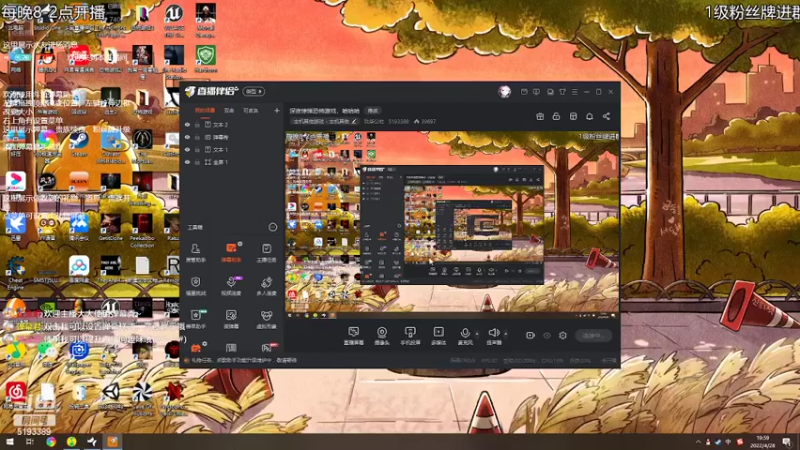The width and height of the screenshot is (800, 450).
Task: Open the shield challenge tool
Action: (x=195, y=286)
